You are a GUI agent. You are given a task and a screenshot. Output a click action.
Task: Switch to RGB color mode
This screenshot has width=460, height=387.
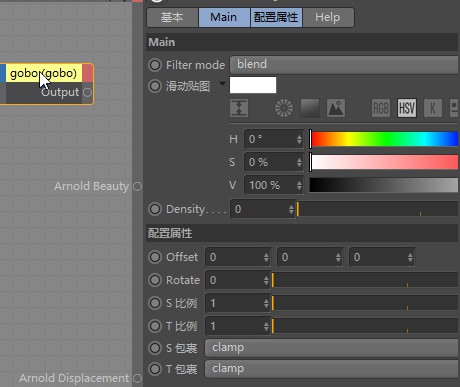pos(381,108)
